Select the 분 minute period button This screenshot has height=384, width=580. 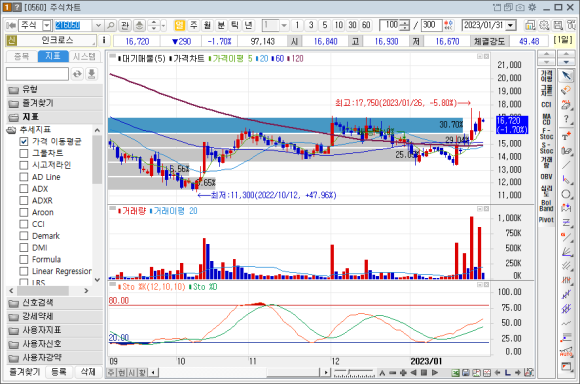[x=221, y=25]
